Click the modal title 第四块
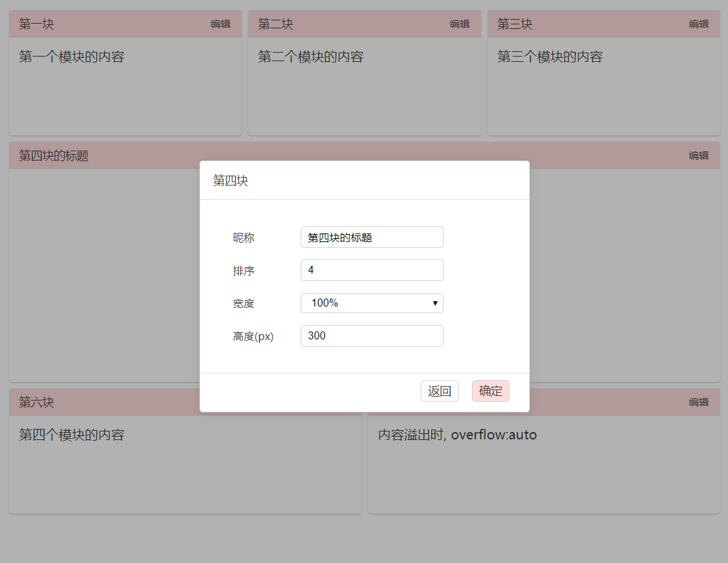 230,180
